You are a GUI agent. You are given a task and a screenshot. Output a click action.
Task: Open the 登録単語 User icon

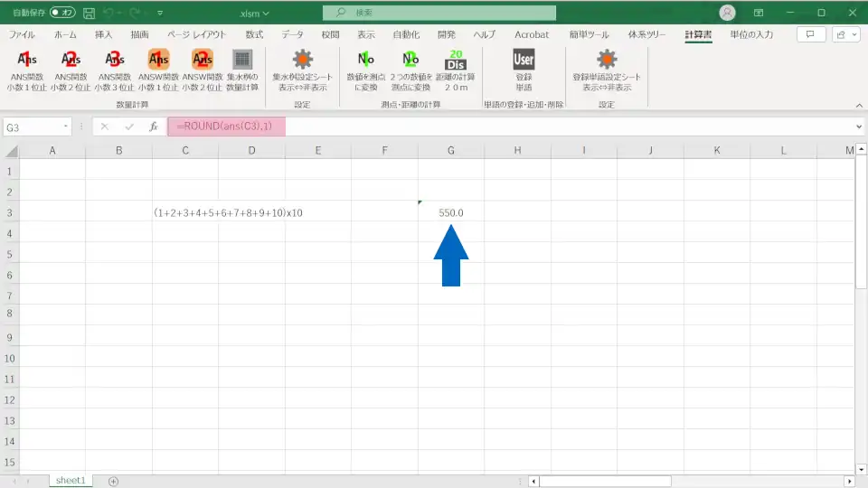click(x=524, y=61)
